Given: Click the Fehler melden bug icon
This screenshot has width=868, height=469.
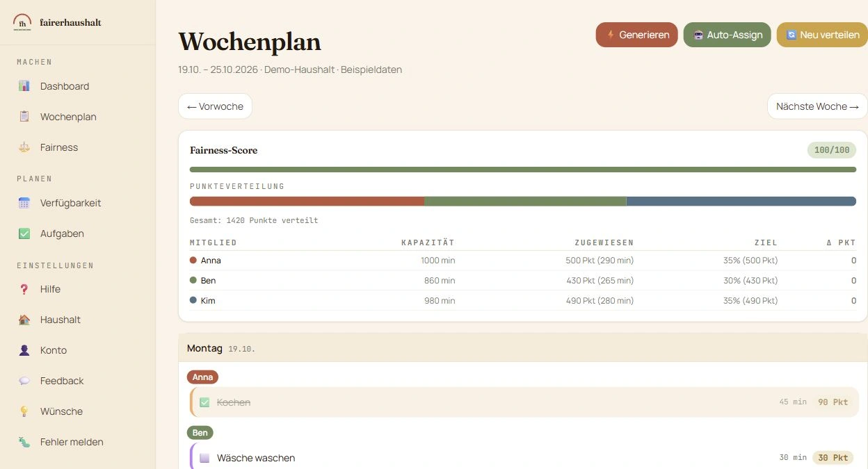Looking at the screenshot, I should pos(24,442).
